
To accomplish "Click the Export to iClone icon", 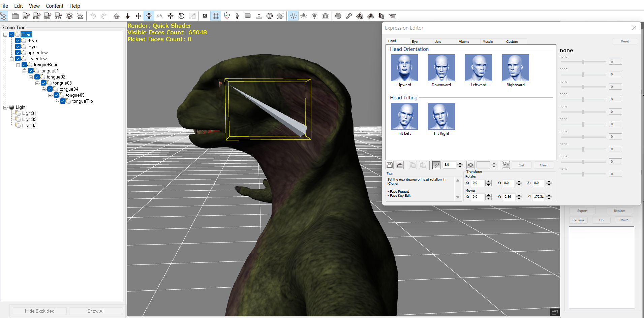I will coord(26,16).
